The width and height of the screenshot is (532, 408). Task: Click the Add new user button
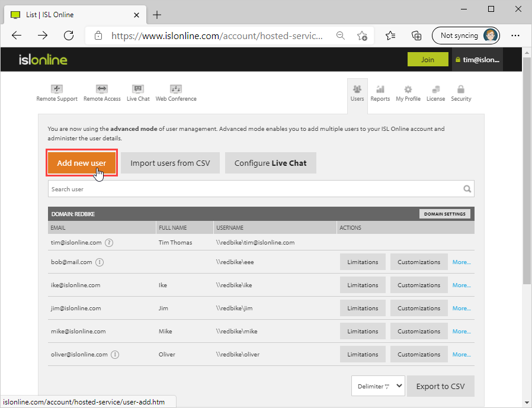pos(82,163)
